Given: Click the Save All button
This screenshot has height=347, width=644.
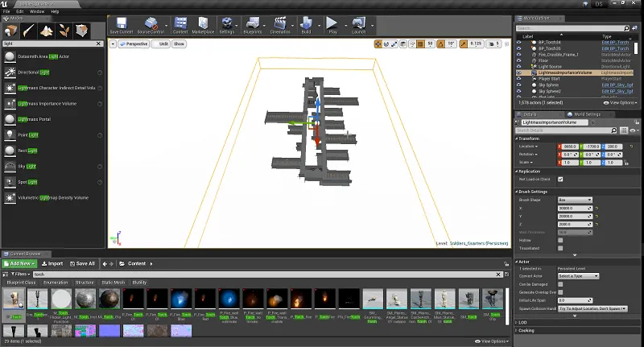Looking at the screenshot, I should (x=83, y=263).
